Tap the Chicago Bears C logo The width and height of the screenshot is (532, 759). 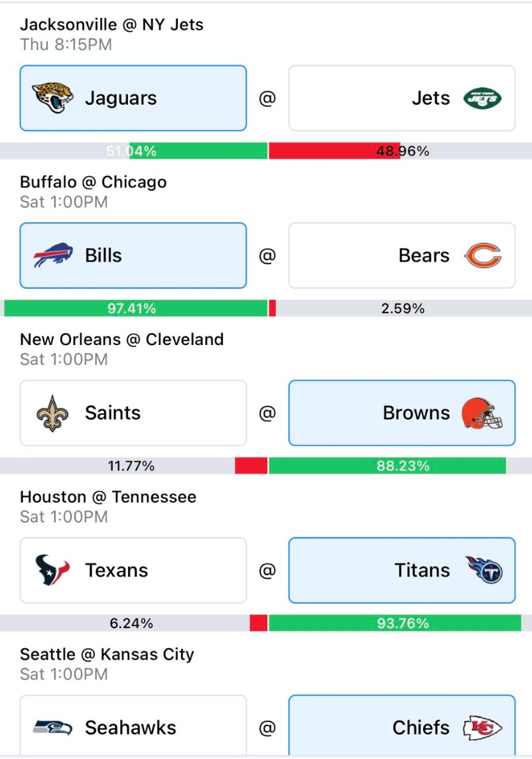tap(483, 255)
